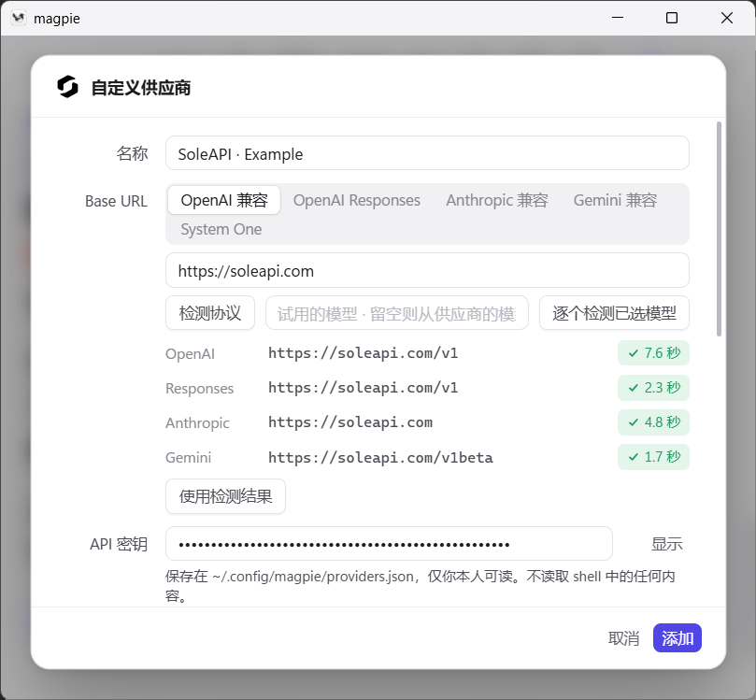756x700 pixels.
Task: Click the Base URL field with https://soleapi.com
Action: 427,270
